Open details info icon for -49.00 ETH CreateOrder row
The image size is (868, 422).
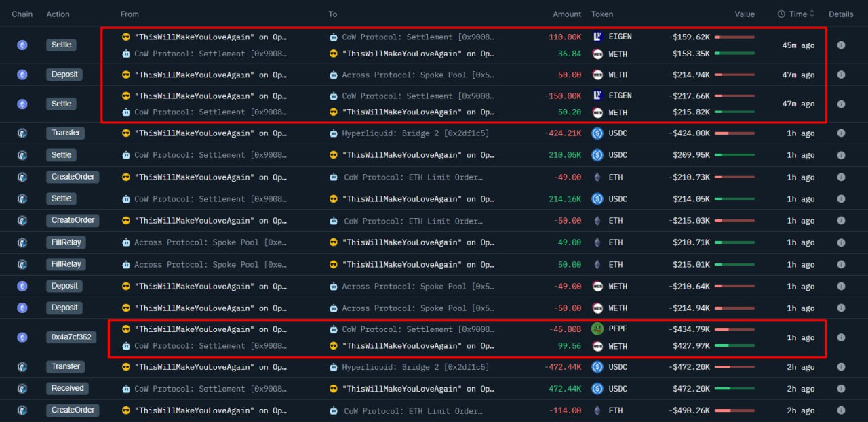click(x=841, y=177)
